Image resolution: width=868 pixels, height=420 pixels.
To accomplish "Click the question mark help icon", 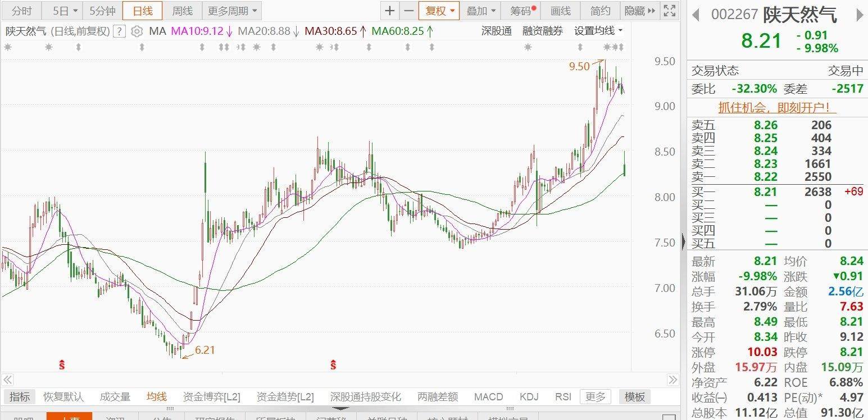I will click(x=119, y=31).
